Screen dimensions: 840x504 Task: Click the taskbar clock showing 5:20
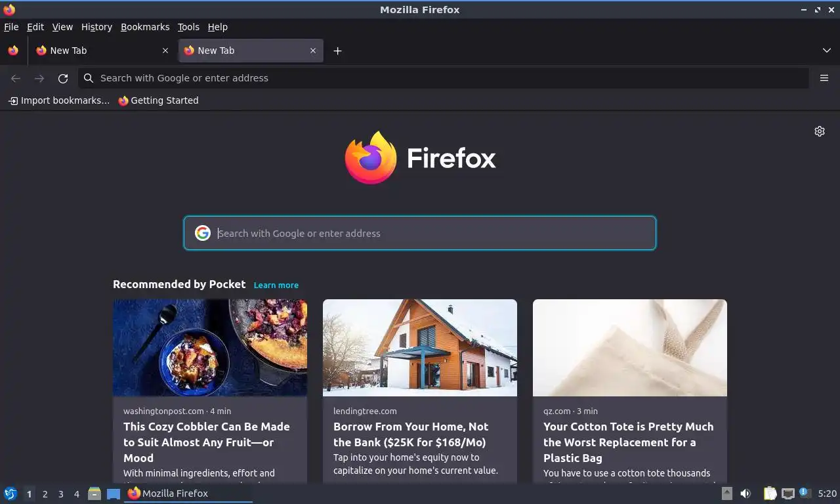[828, 493]
